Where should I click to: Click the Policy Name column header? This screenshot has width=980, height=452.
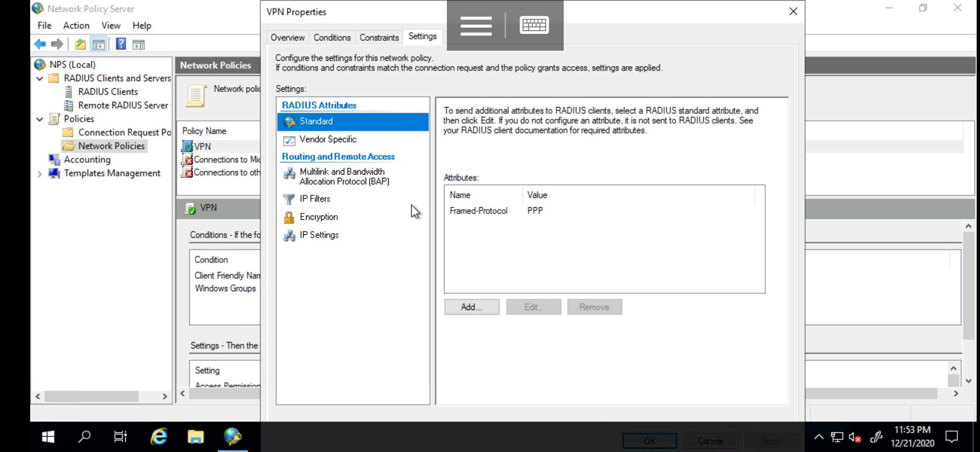204,131
